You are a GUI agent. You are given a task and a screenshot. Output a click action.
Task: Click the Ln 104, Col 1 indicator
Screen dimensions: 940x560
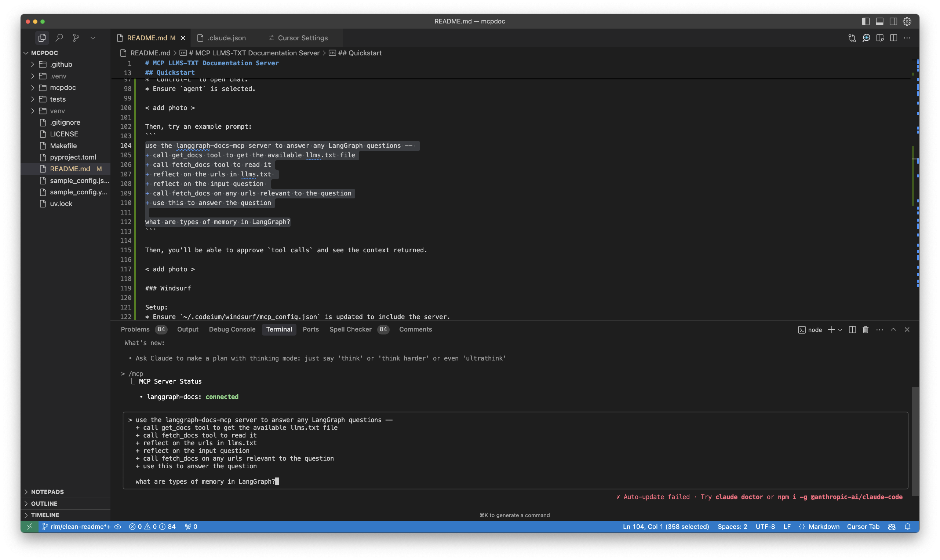(665, 526)
